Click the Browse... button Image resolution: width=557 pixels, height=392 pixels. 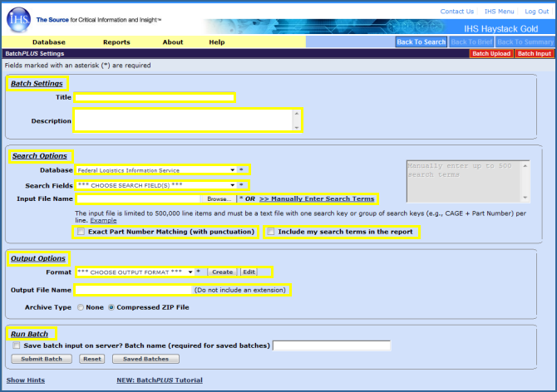219,198
